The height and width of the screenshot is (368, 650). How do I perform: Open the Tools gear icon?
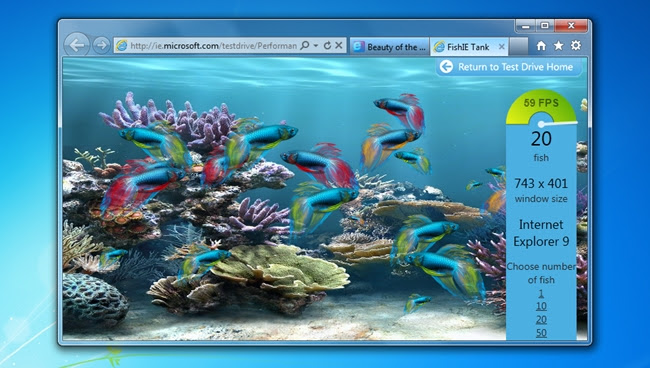[576, 45]
